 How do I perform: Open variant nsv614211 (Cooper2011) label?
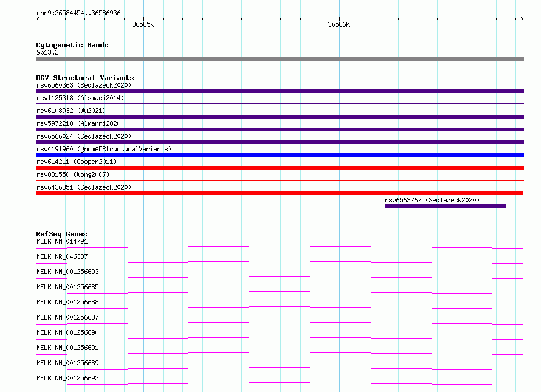77,162
